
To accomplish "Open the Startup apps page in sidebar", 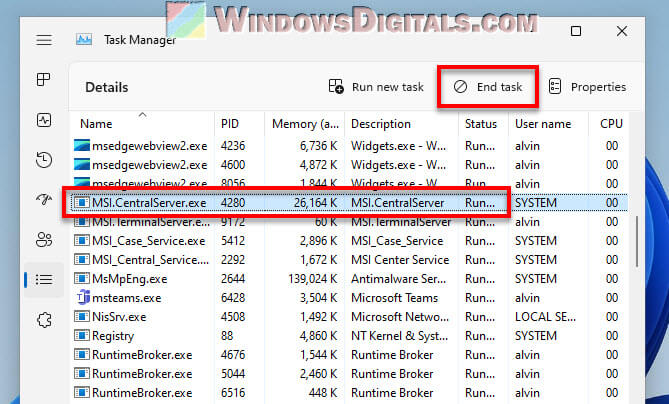I will click(44, 199).
